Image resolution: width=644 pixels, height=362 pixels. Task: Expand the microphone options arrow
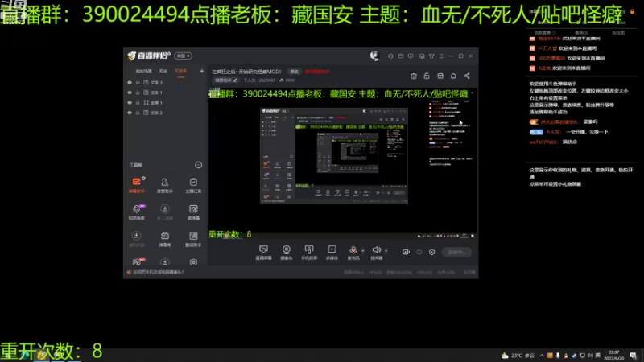point(363,250)
